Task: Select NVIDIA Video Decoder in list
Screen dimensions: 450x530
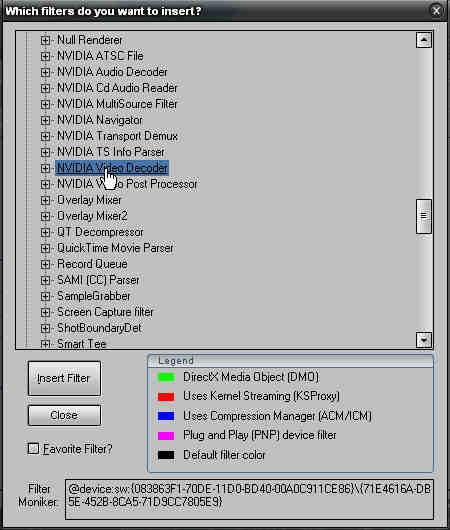Action: 112,168
